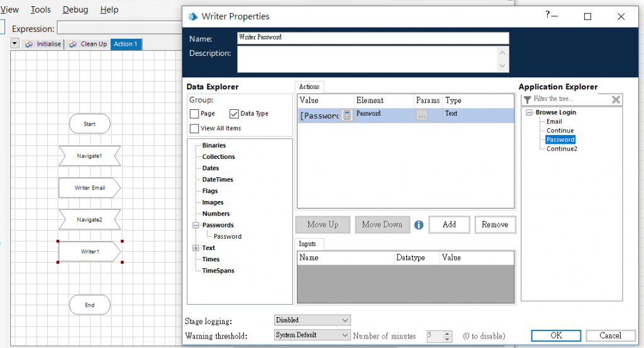Click the Expression input field
Screen dimensions: 644x348
[120, 28]
